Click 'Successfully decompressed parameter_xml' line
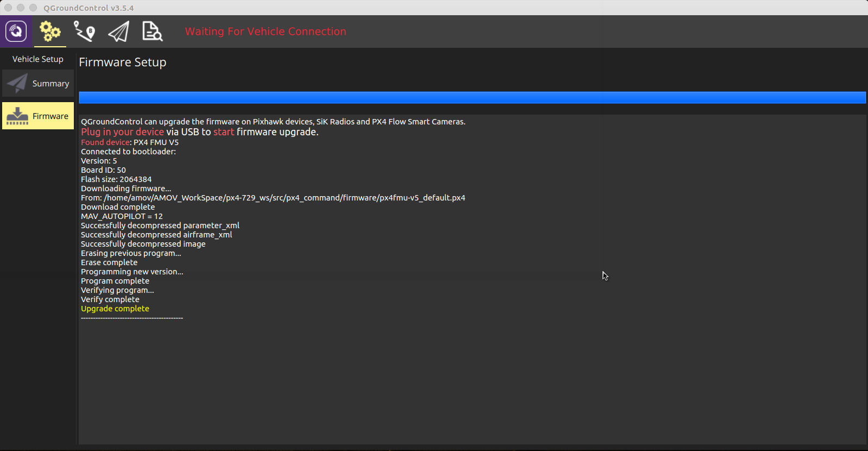The width and height of the screenshot is (868, 451). pos(160,225)
